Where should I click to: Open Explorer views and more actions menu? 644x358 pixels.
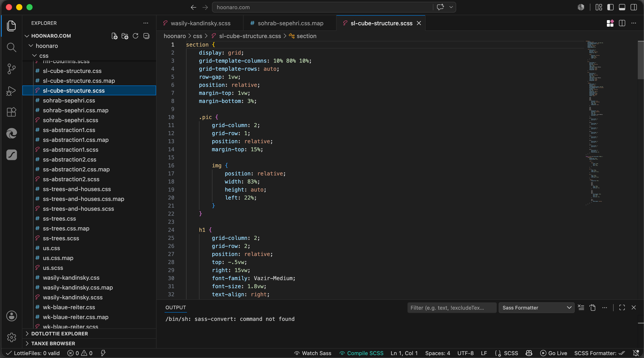[146, 23]
